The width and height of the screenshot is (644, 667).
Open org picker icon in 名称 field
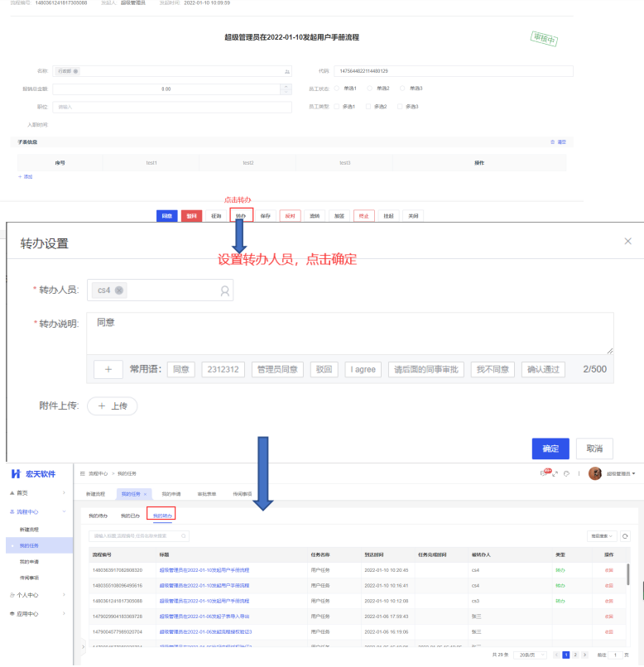[x=287, y=71]
